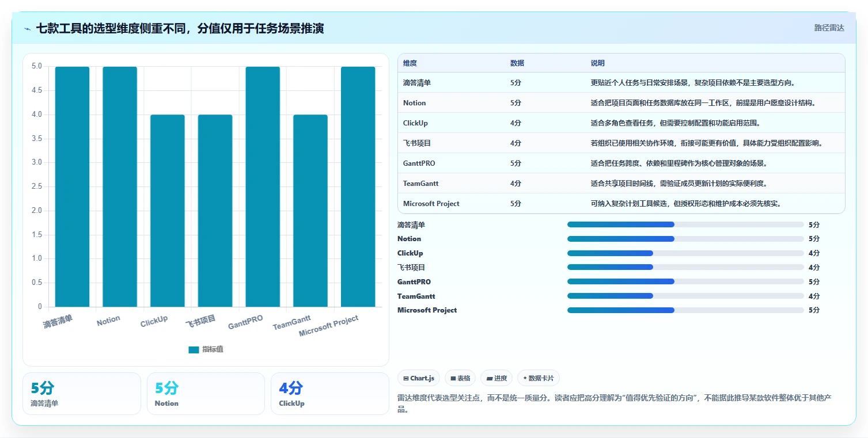Click the 滴答清单 label above progress list
Viewport: 868px width, 438px height.
pyautogui.click(x=411, y=225)
